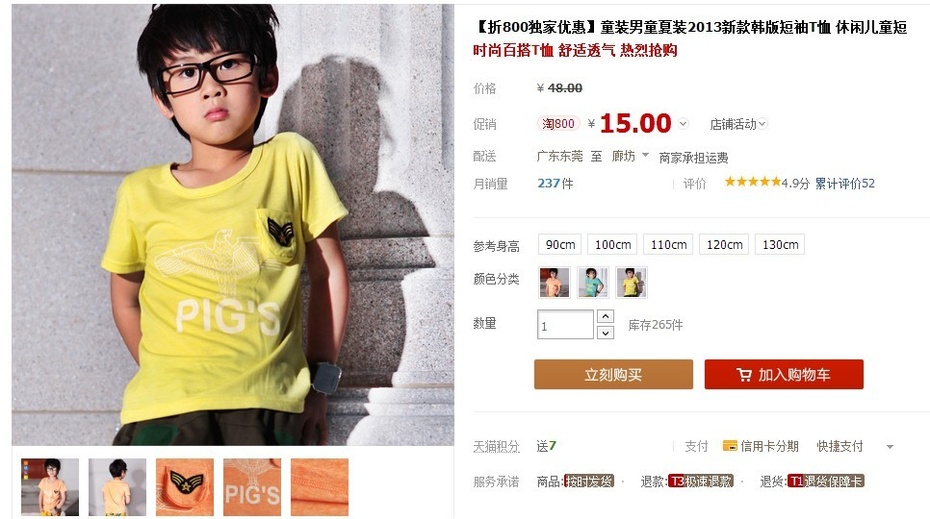930x519 pixels.
Task: Click the T3 极速退款 service badge
Action: point(701,481)
